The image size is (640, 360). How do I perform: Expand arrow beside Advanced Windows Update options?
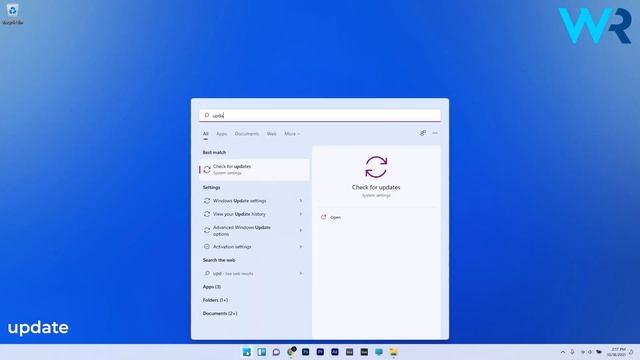pyautogui.click(x=301, y=231)
